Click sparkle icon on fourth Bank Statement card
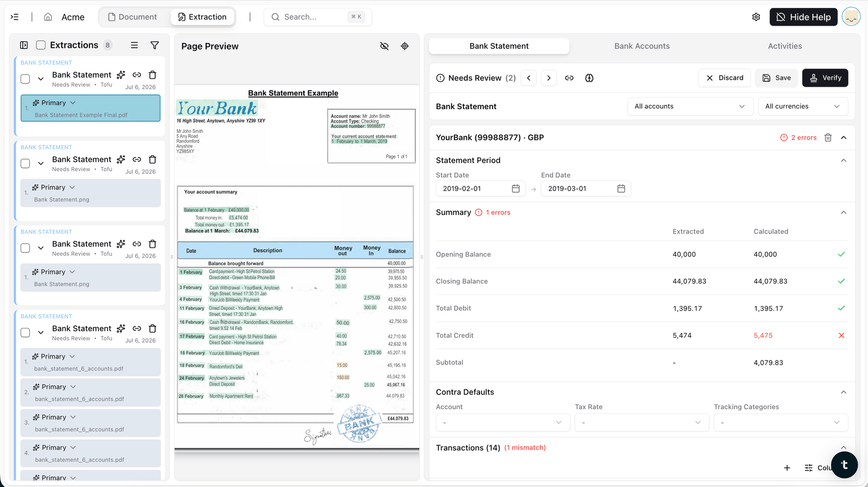Viewport: 868px width, 487px height. coord(121,328)
